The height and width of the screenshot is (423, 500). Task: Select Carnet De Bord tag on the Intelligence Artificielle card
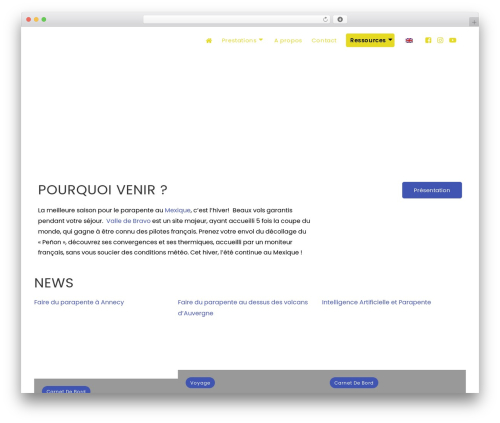354,383
